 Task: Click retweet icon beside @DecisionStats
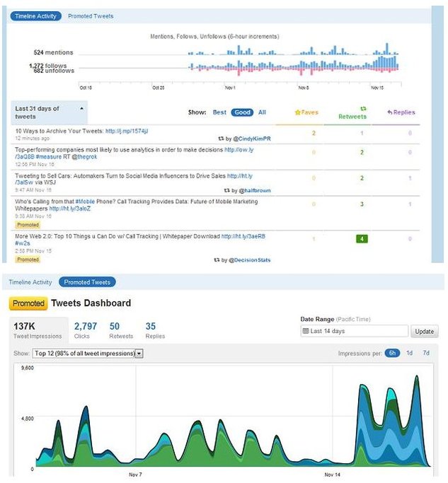[217, 260]
